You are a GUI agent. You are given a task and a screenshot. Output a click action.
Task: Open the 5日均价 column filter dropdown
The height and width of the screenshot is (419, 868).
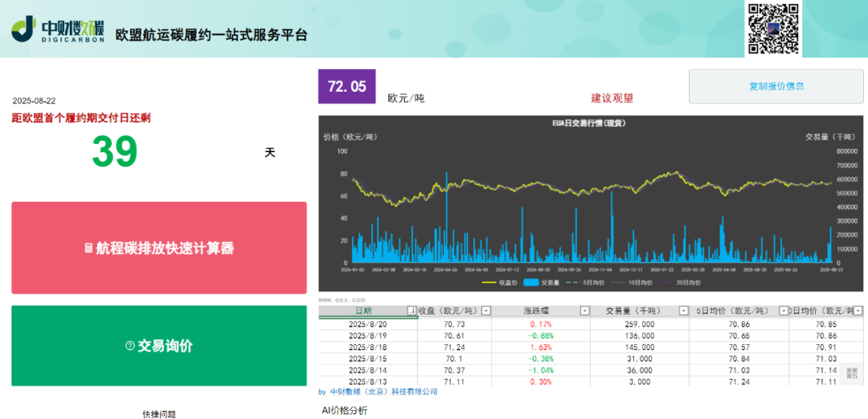[784, 311]
